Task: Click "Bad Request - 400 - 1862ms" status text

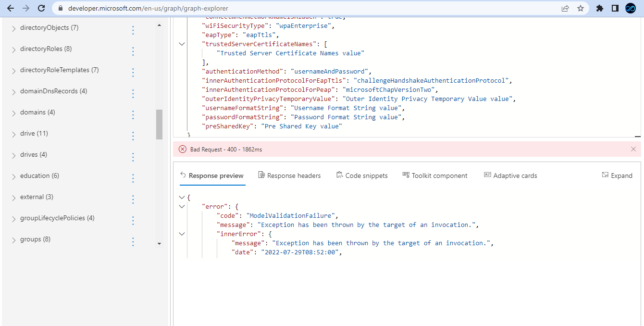Action: (x=226, y=150)
